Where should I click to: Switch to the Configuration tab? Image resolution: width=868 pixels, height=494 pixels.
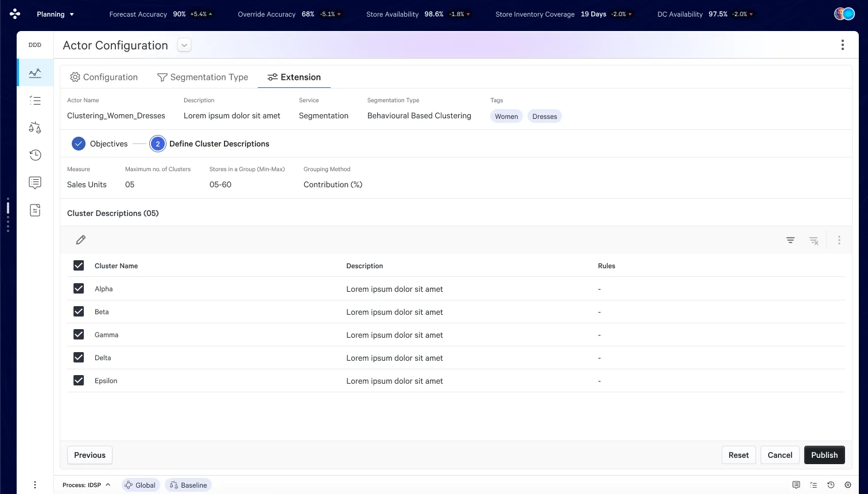[104, 77]
